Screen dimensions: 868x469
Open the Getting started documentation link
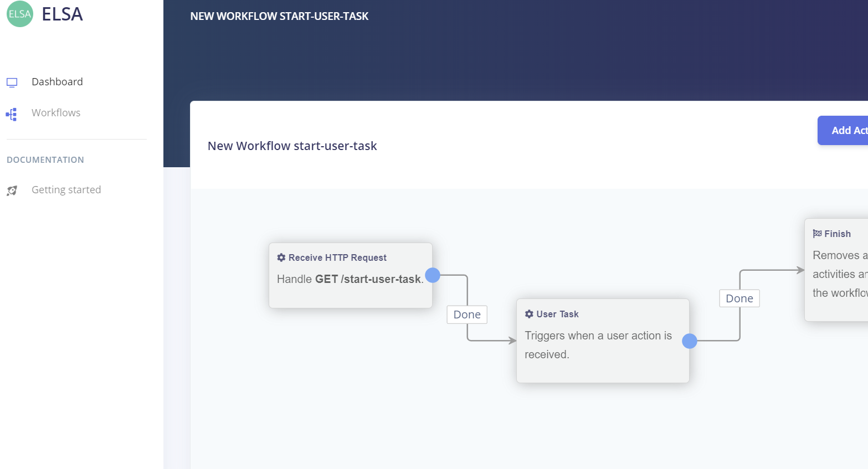pos(66,189)
